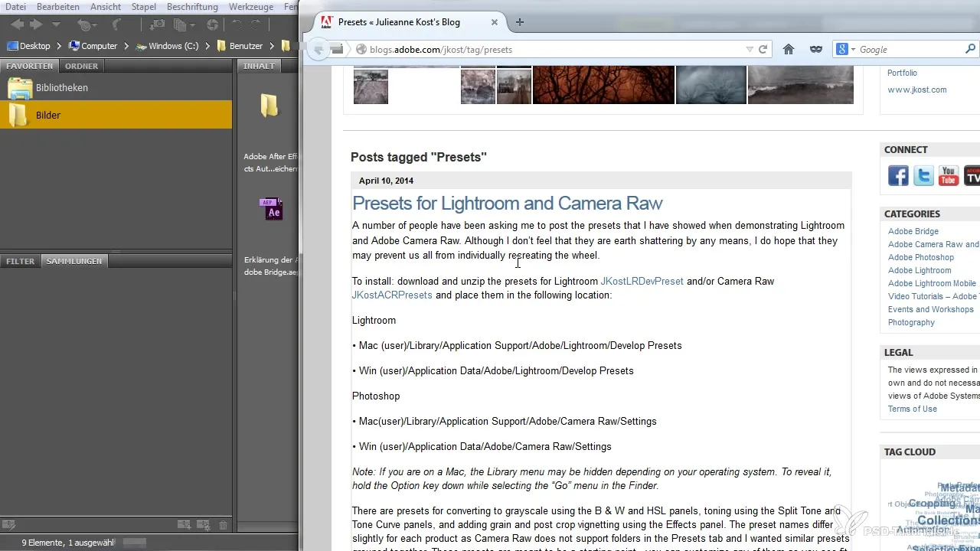
Task: Rotate 90° counterclockwise in Bridge
Action: (237, 25)
